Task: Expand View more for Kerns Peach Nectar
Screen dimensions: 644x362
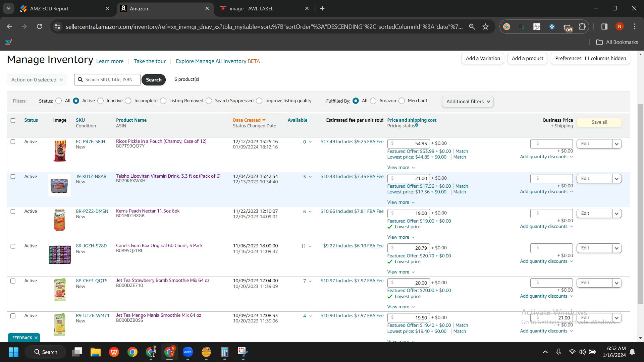Action: (x=401, y=237)
